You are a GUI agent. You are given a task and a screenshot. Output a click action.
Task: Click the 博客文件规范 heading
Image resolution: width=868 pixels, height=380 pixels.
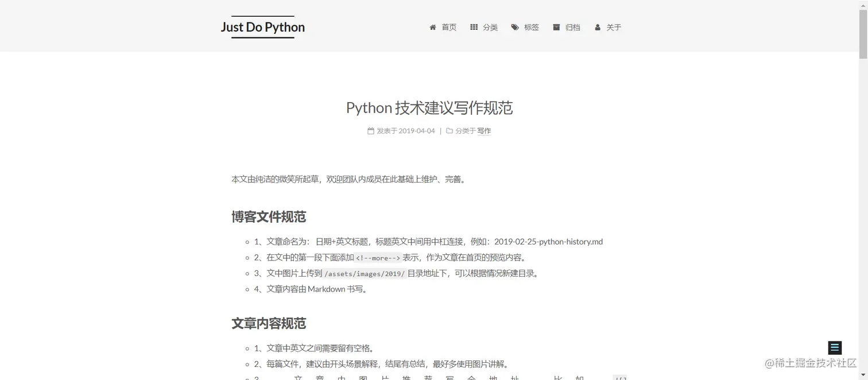pyautogui.click(x=269, y=217)
